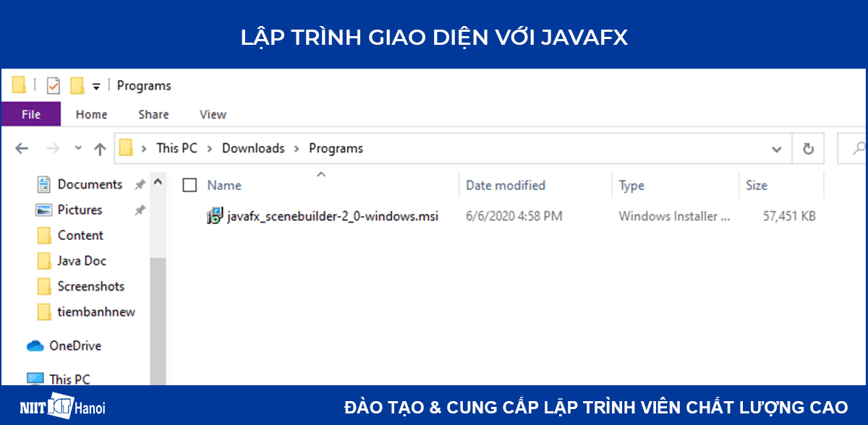Click This PC in the address breadcrumb
The width and height of the screenshot is (868, 425).
176,148
